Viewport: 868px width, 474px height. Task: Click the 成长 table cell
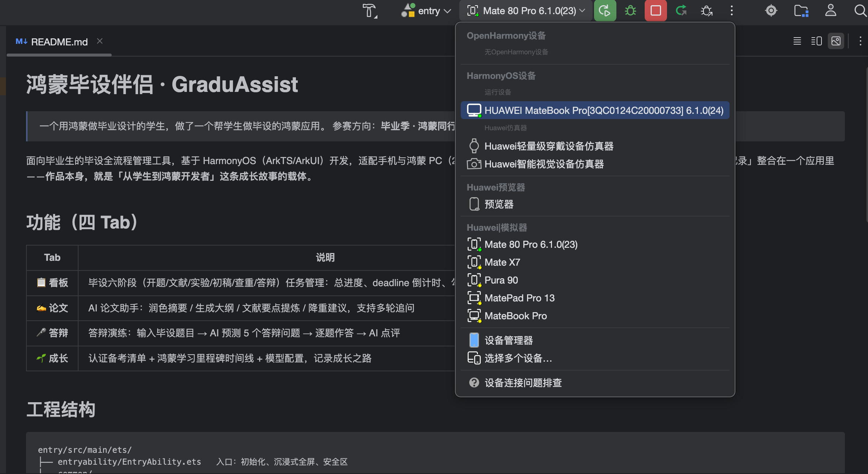coord(52,358)
